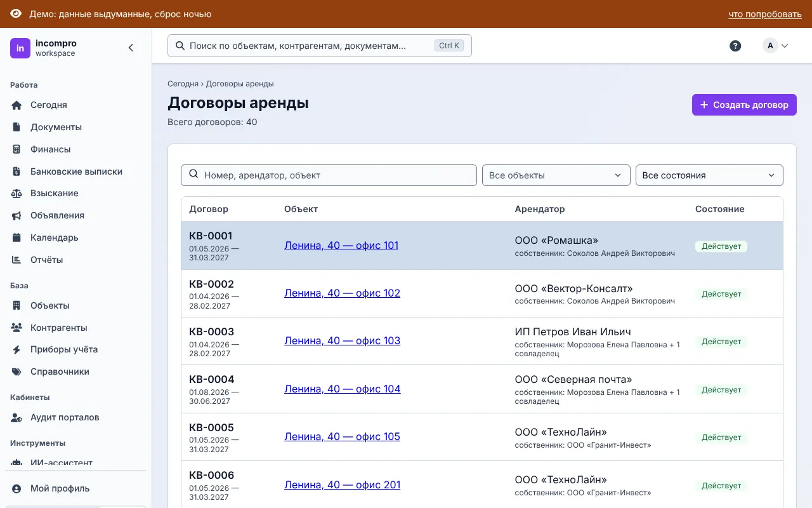
Task: Open link Ленина, 40 — офис 103
Action: pyautogui.click(x=342, y=340)
